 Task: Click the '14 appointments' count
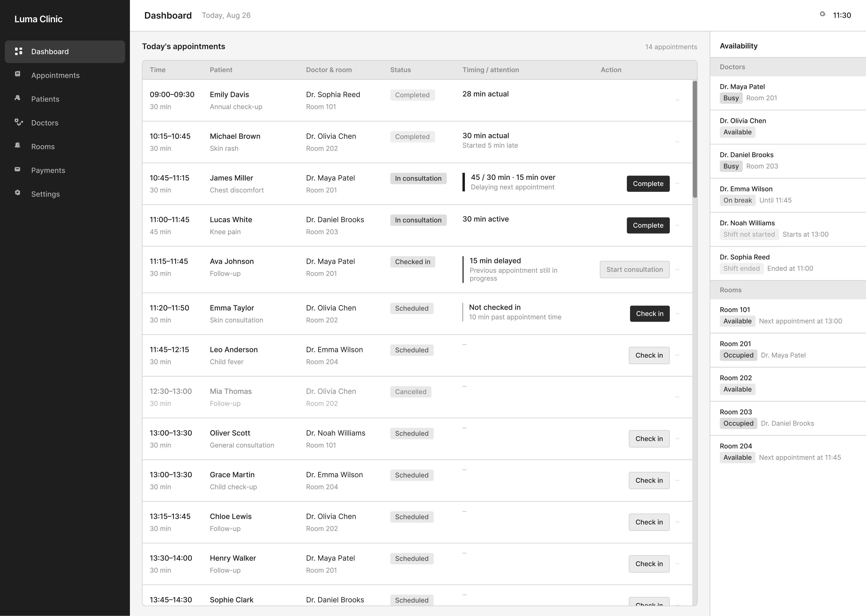(671, 47)
